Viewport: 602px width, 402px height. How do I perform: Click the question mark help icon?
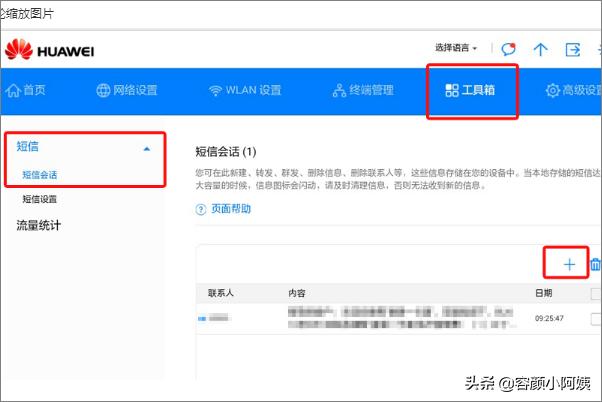200,209
